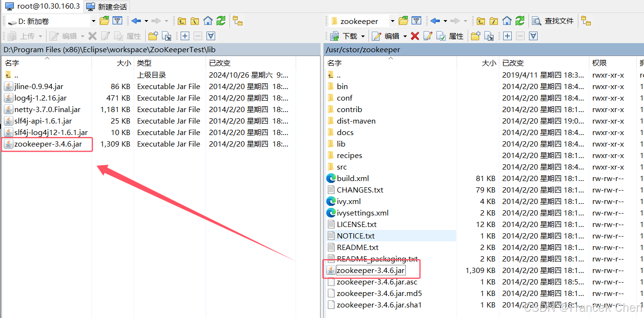Open the D: 新加卷 drive dropdown

point(93,21)
